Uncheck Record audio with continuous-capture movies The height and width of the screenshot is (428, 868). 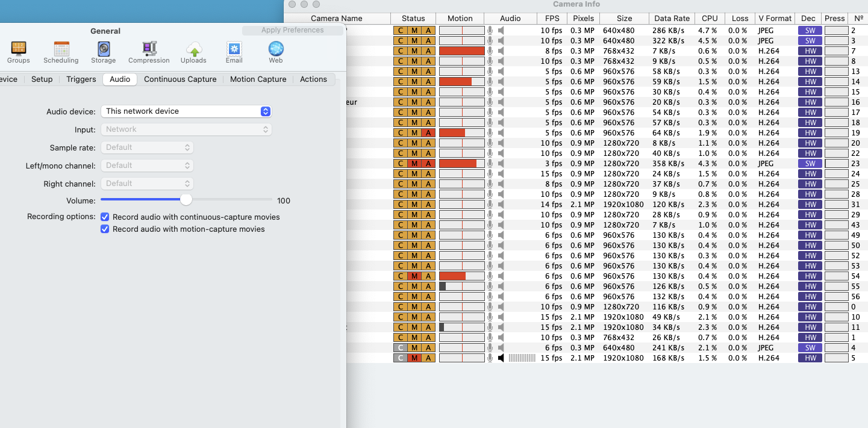pyautogui.click(x=105, y=217)
